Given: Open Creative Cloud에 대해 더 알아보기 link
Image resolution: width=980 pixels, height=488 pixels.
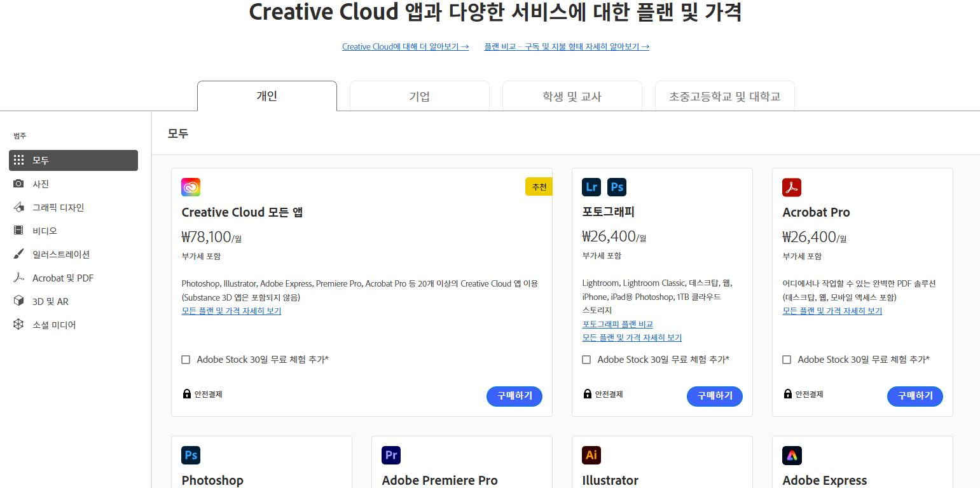Looking at the screenshot, I should [405, 46].
